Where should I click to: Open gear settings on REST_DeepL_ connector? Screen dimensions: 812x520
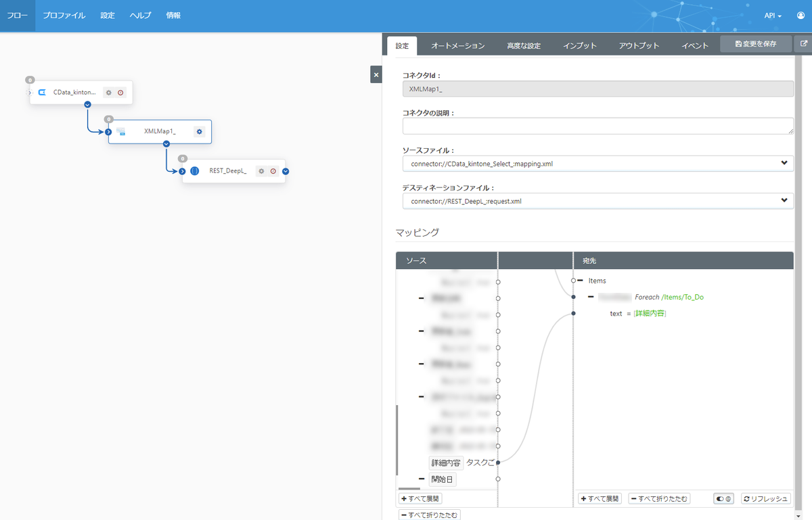(261, 171)
